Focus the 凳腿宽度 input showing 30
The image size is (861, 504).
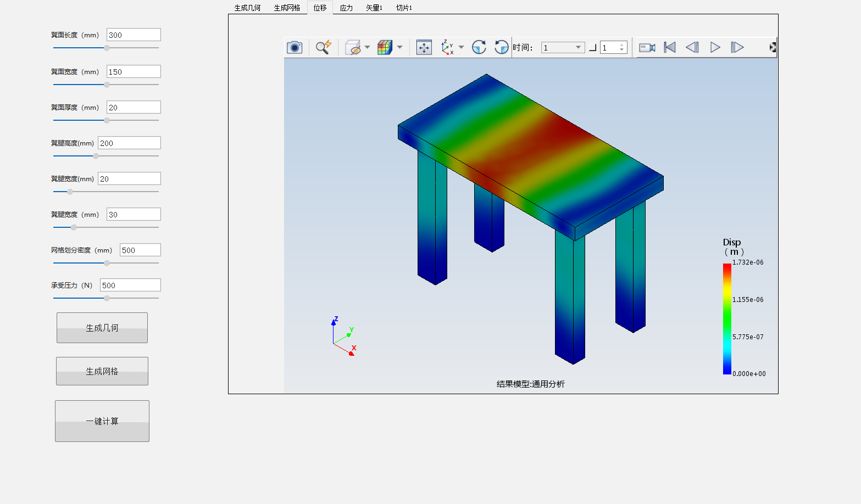click(134, 214)
